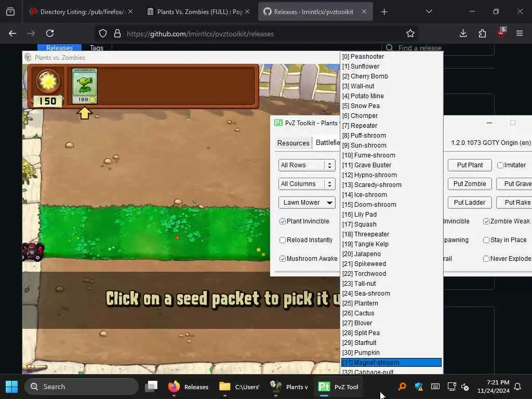Open a new browser tab
This screenshot has height=399, width=532.
click(384, 12)
